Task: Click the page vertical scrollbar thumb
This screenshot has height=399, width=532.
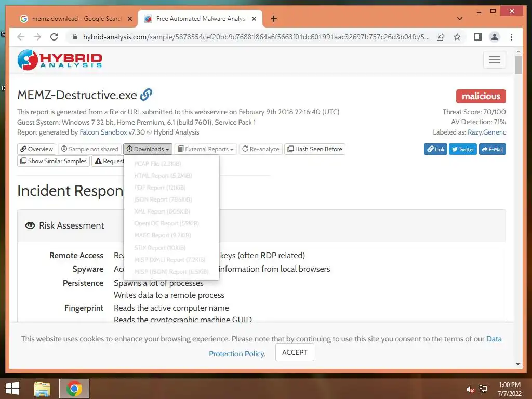Action: pyautogui.click(x=518, y=64)
